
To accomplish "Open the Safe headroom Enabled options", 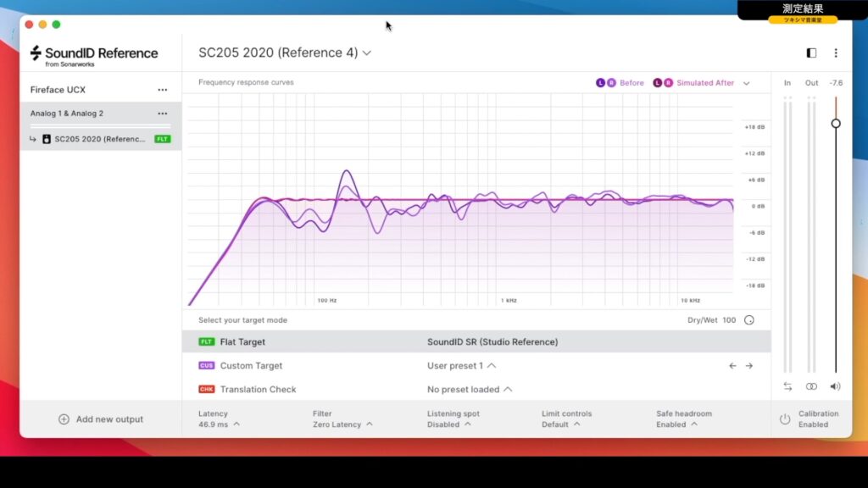I will tap(684, 419).
